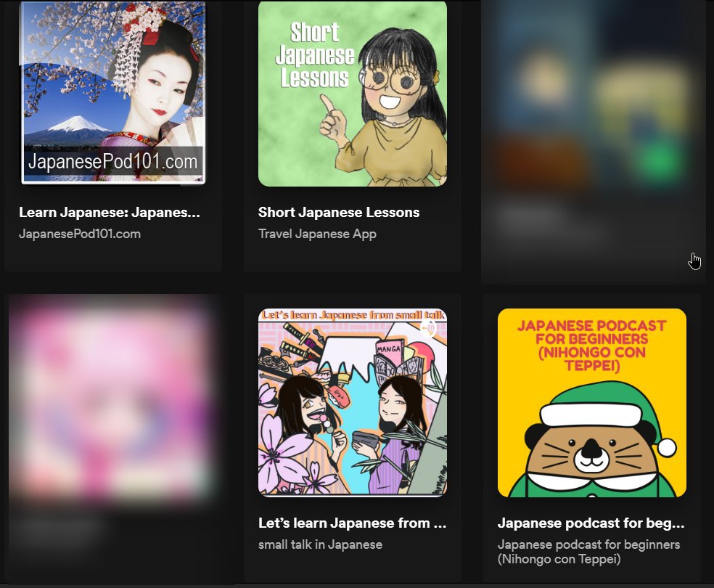The width and height of the screenshot is (714, 588).
Task: Open the blurred podcast card being hovered
Action: [594, 142]
